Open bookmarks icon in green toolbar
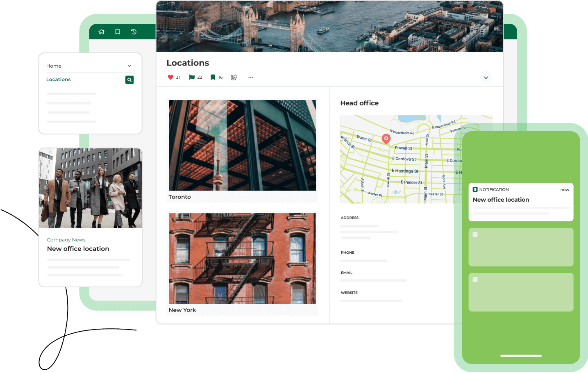This screenshot has width=588, height=373. click(118, 32)
